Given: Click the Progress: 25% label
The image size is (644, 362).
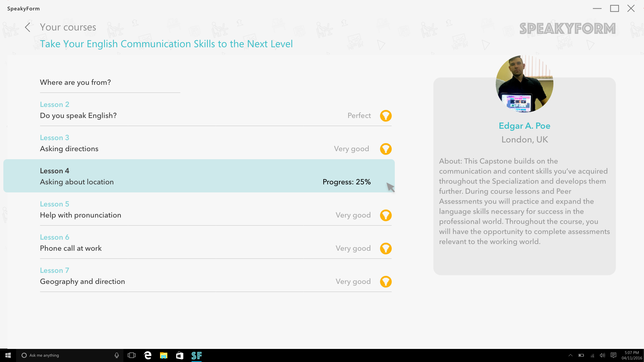Looking at the screenshot, I should coord(346,182).
